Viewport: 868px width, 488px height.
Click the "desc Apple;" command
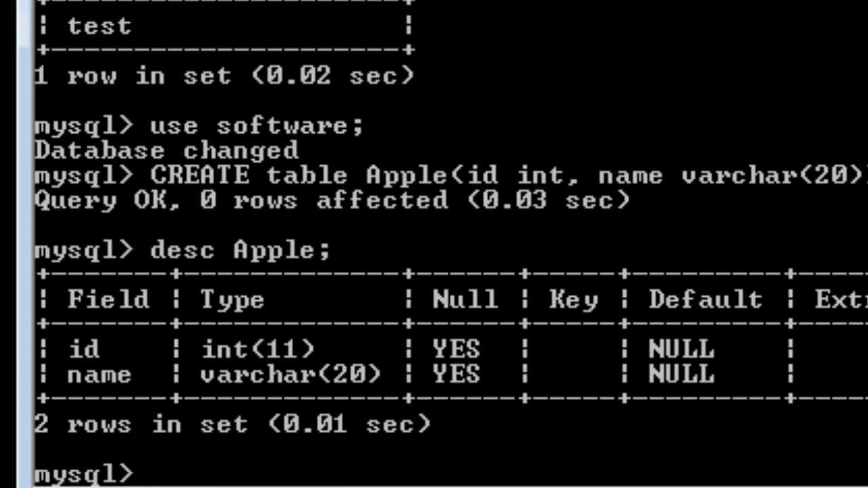click(x=240, y=250)
